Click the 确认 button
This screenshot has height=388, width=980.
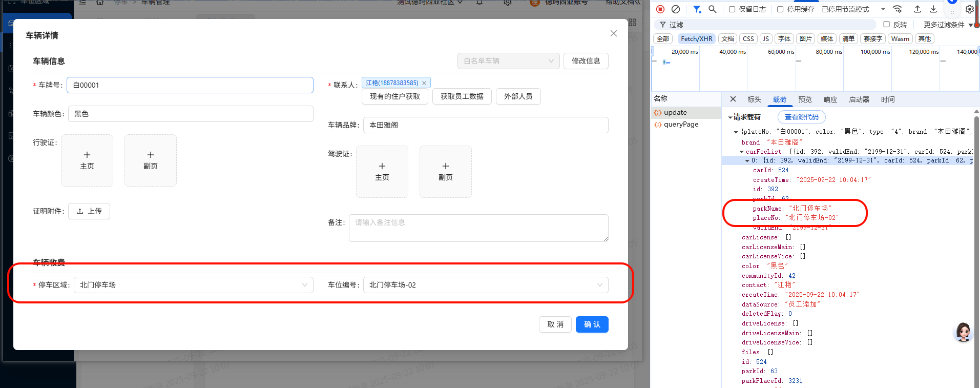point(592,324)
